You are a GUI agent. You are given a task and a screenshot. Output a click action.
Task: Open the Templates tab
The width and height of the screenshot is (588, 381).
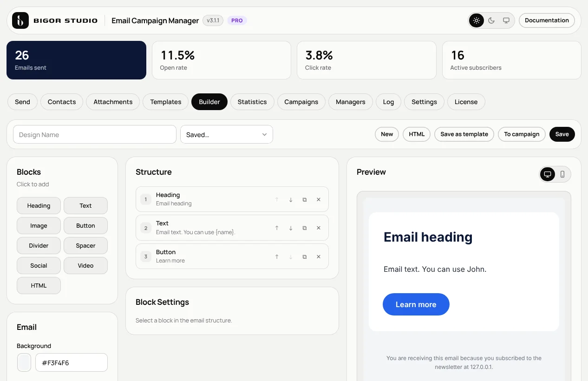(166, 102)
